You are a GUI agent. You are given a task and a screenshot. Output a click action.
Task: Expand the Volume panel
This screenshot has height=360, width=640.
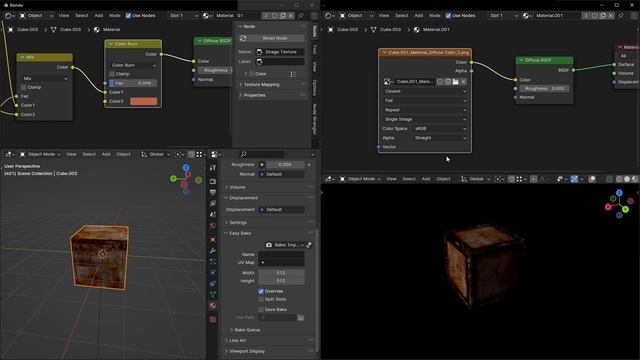click(237, 187)
